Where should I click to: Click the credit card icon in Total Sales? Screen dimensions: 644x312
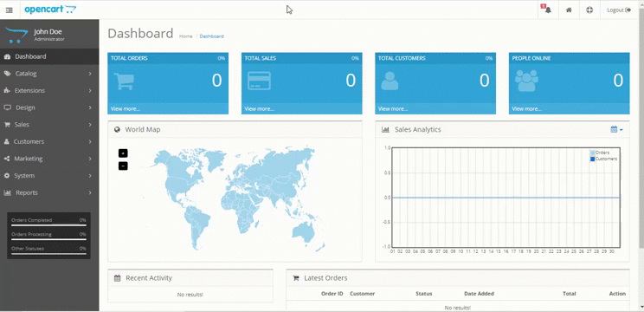tap(259, 81)
